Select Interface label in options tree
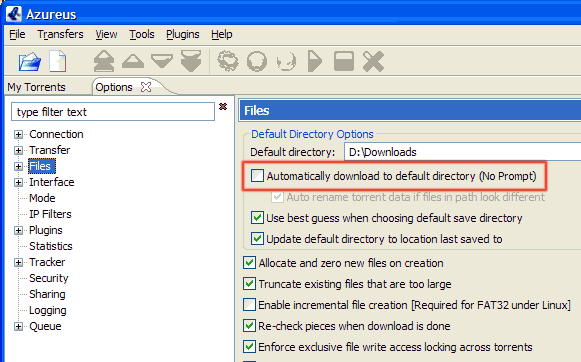This screenshot has height=362, width=581. tap(52, 182)
